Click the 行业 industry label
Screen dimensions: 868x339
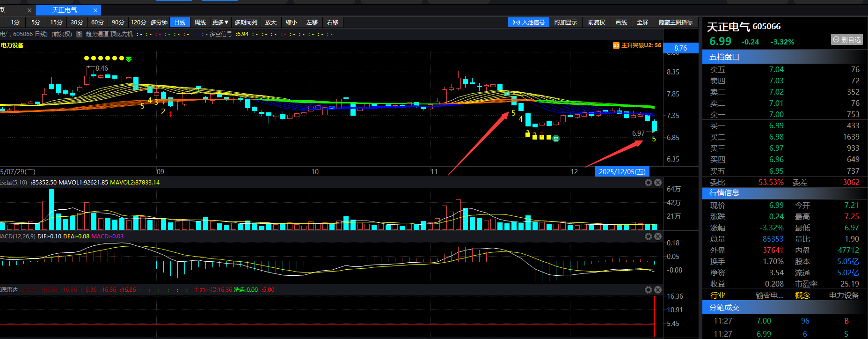tap(718, 295)
